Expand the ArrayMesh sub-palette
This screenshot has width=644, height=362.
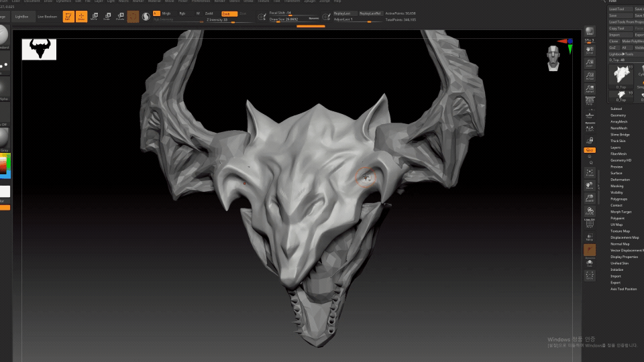point(619,121)
